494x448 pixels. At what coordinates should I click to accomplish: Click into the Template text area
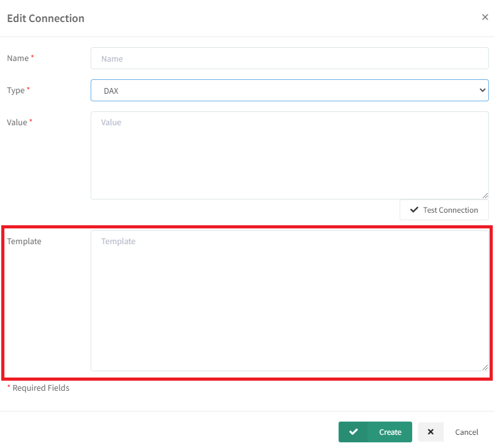(289, 301)
